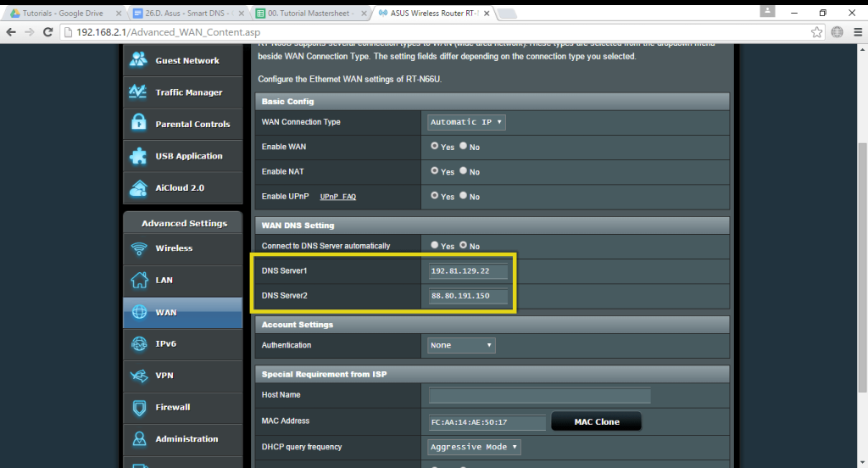The width and height of the screenshot is (868, 468).
Task: Open AiCloud 2.0 icon
Action: [138, 187]
